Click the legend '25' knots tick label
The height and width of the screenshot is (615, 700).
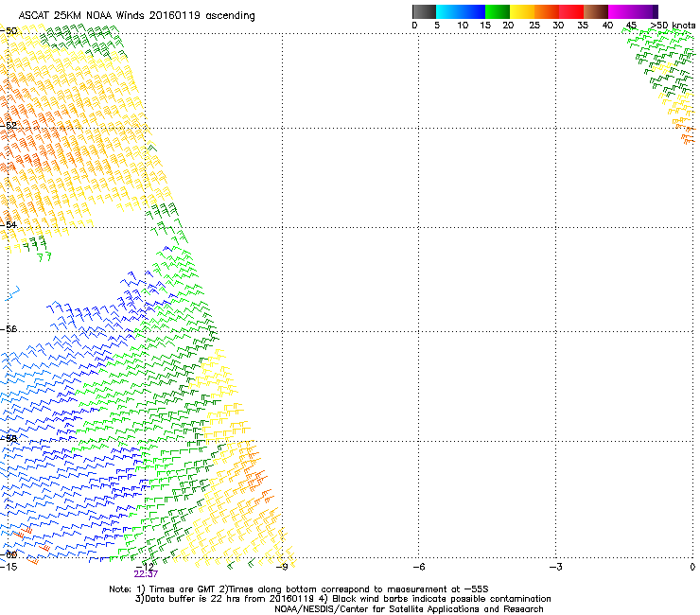pyautogui.click(x=534, y=26)
